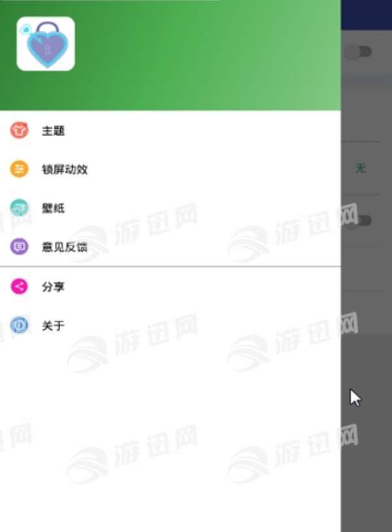
Task: Open the 意见反馈 feedback entry
Action: click(171, 246)
